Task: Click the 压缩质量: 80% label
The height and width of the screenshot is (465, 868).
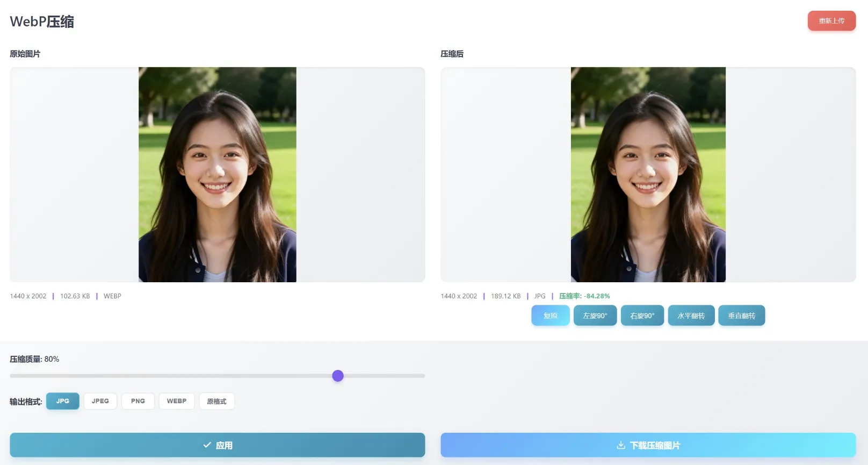Action: coord(34,359)
